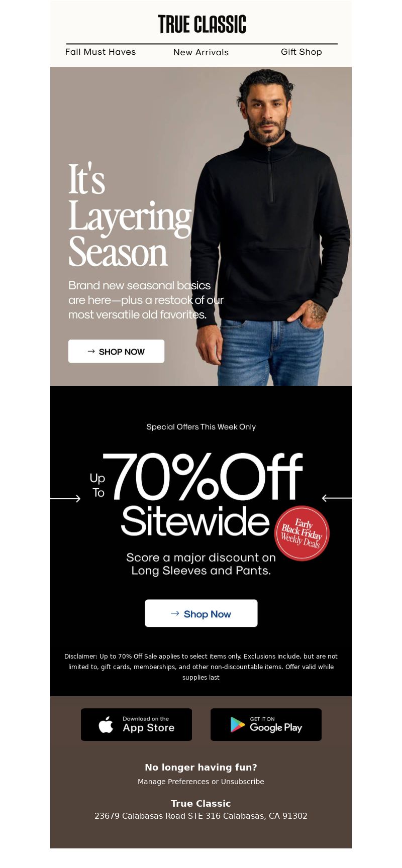Click the Apple logo on App Store badge
This screenshot has width=402, height=868.
click(106, 724)
